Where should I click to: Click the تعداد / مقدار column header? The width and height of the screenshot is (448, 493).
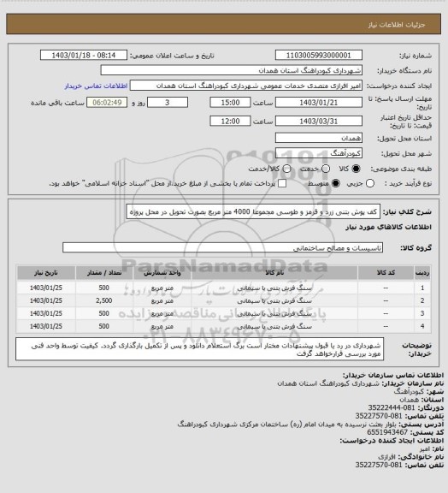(x=104, y=273)
